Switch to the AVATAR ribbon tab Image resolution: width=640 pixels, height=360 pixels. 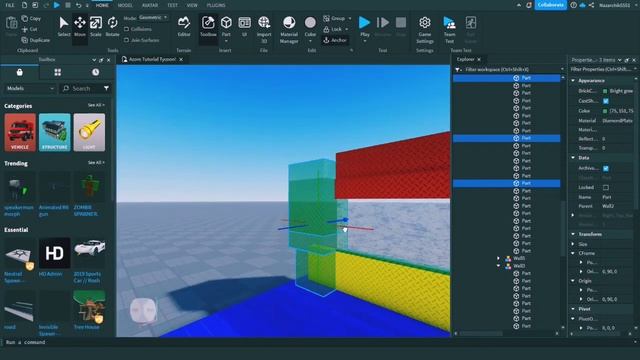(x=150, y=5)
